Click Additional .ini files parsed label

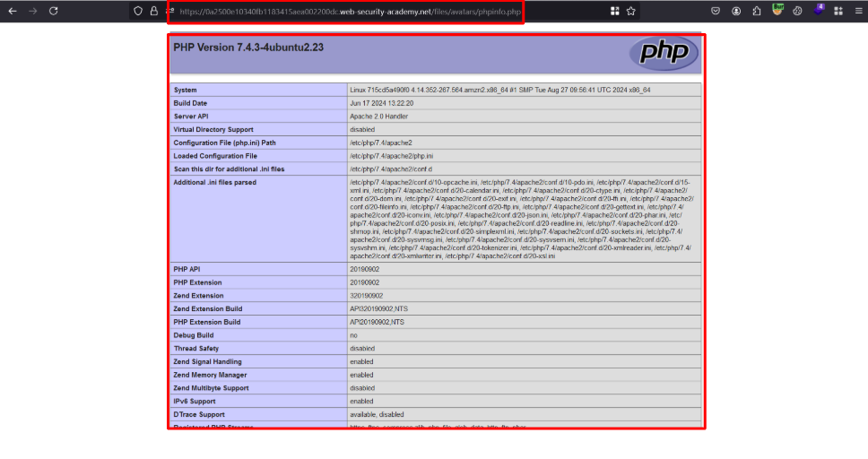click(215, 183)
